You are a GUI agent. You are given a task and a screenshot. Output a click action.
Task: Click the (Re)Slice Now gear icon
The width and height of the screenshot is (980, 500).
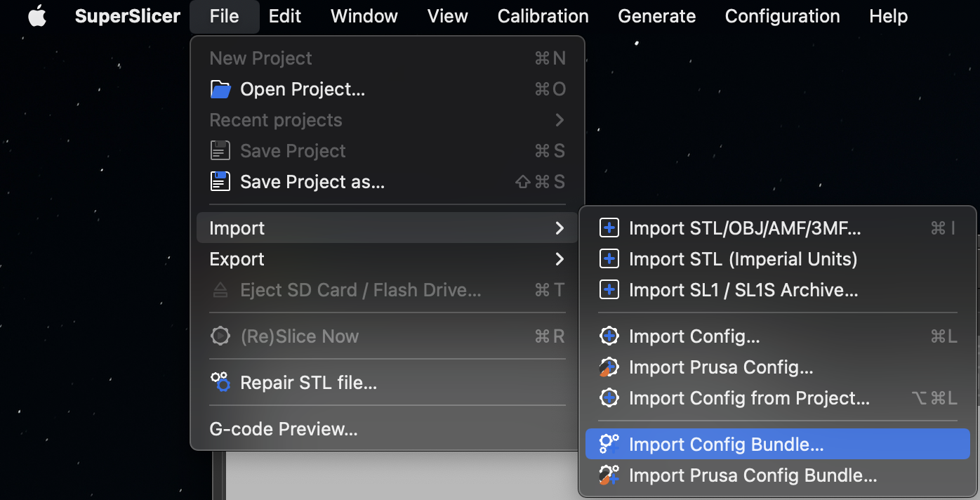[220, 336]
